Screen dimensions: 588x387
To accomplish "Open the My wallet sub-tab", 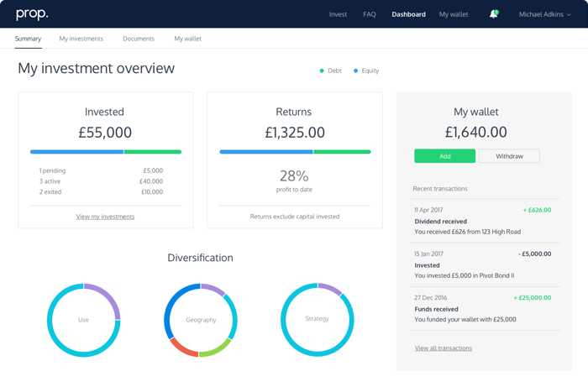I will coord(188,39).
